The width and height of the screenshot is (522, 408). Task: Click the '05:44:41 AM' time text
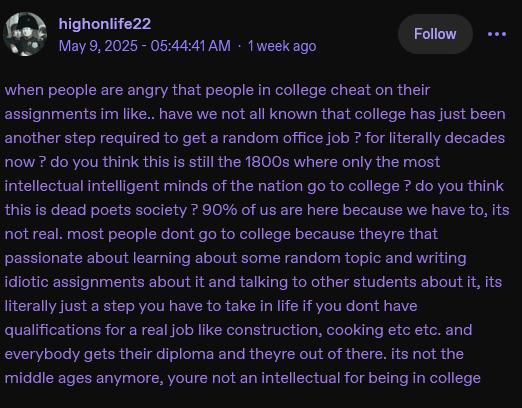pos(190,46)
